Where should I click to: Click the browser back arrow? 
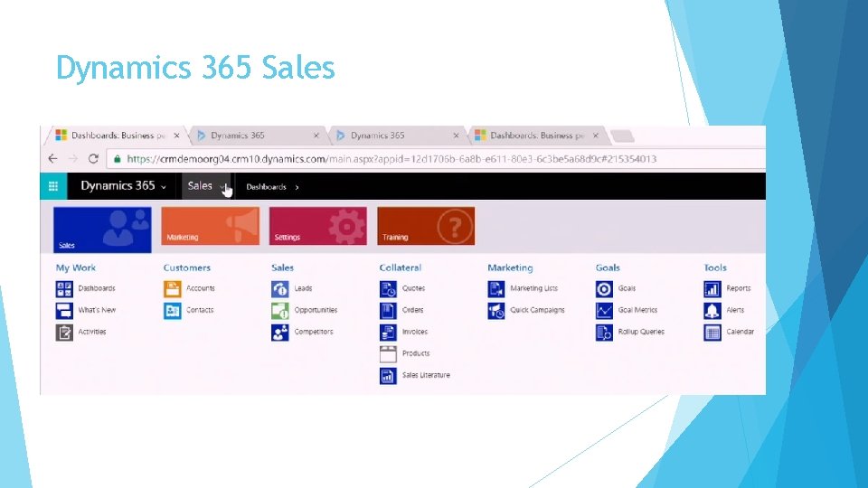point(52,159)
